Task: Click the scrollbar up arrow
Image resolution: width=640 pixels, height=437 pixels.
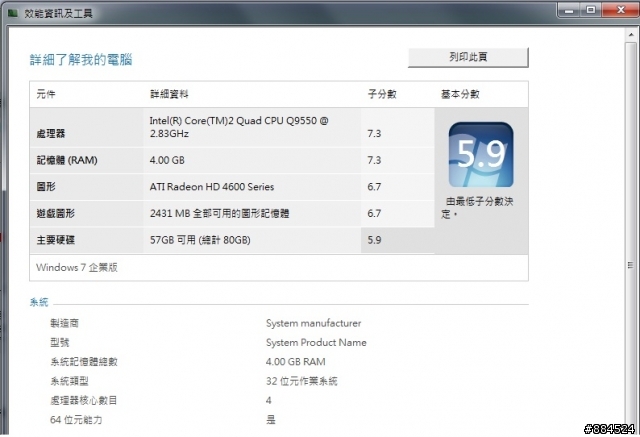Action: (x=631, y=35)
